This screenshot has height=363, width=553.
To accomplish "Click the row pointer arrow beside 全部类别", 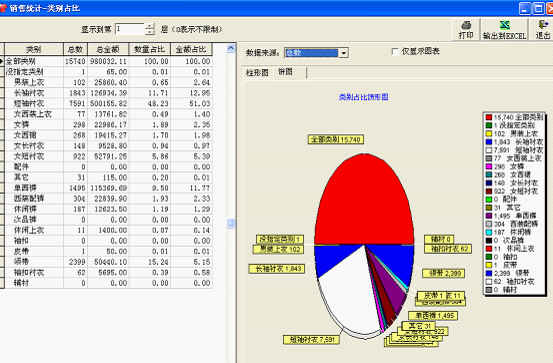I will [2, 61].
